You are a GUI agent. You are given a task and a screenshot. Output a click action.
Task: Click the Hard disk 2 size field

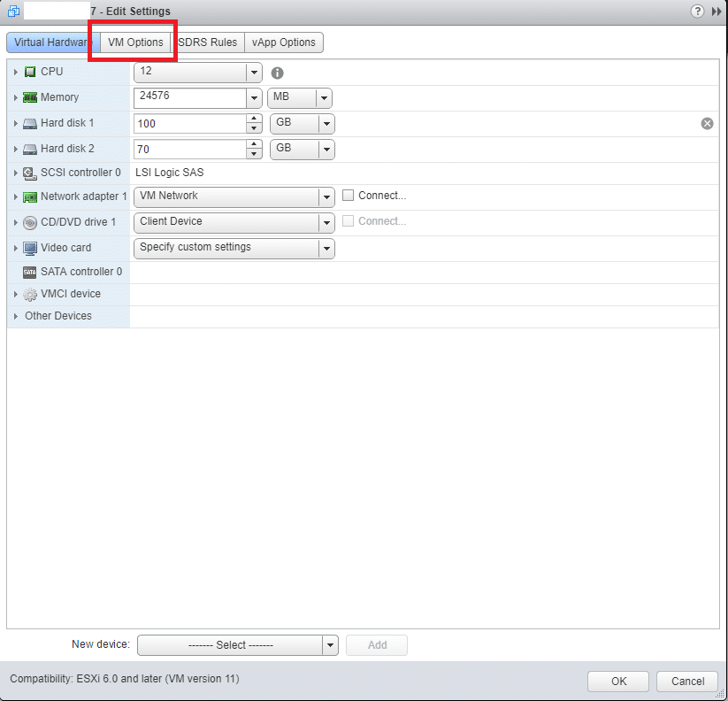[190, 149]
